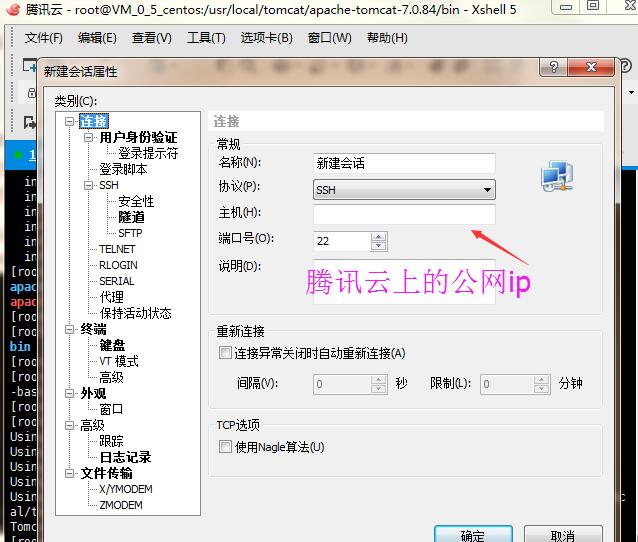Select SERIAL in the tree
The image size is (638, 542).
[117, 281]
